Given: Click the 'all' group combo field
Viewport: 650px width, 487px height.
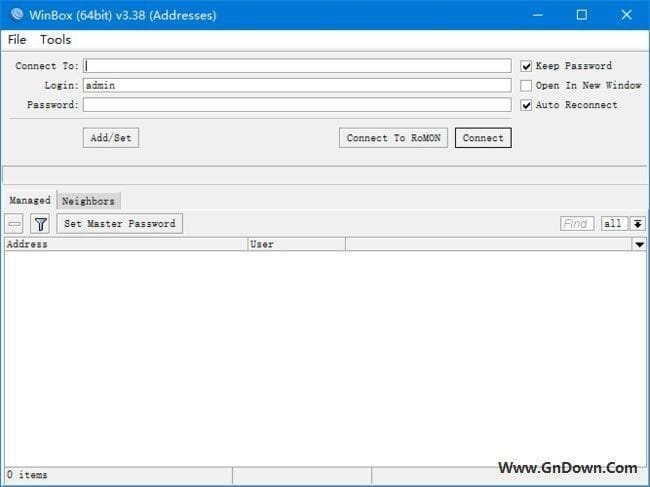Looking at the screenshot, I should pyautogui.click(x=615, y=224).
